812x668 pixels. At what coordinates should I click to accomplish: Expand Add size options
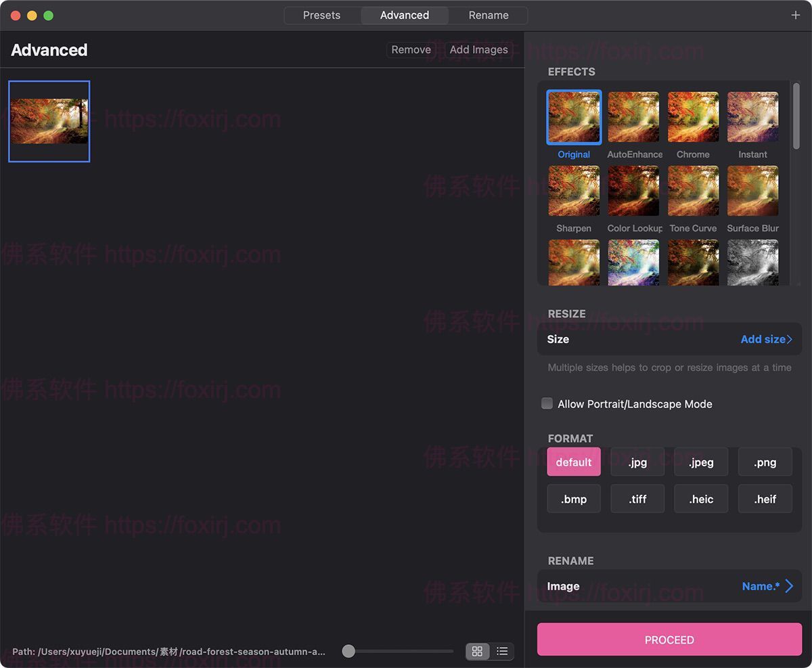(x=766, y=339)
